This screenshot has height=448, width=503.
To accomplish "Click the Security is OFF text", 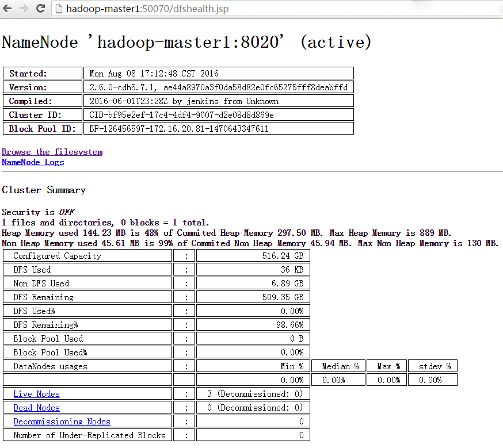I will click(x=38, y=212).
